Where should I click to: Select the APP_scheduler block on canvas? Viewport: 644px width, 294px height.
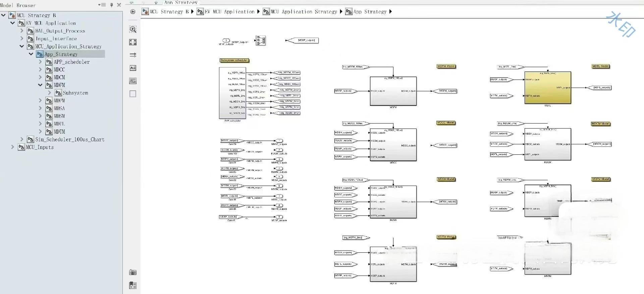232,93
